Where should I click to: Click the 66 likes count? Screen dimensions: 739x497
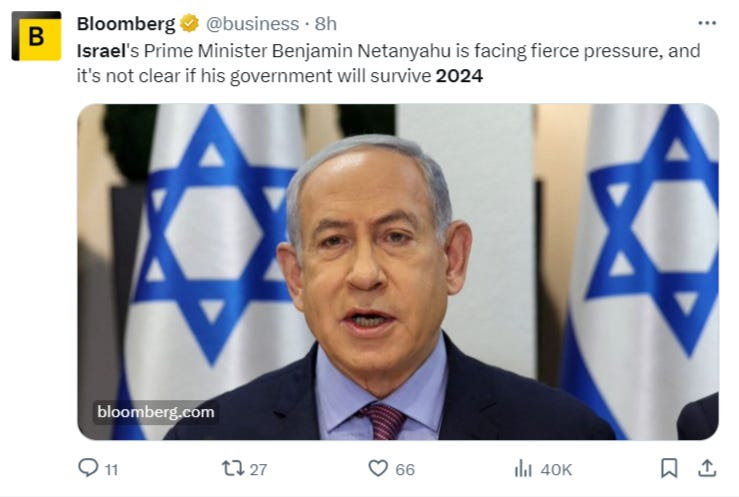[405, 470]
